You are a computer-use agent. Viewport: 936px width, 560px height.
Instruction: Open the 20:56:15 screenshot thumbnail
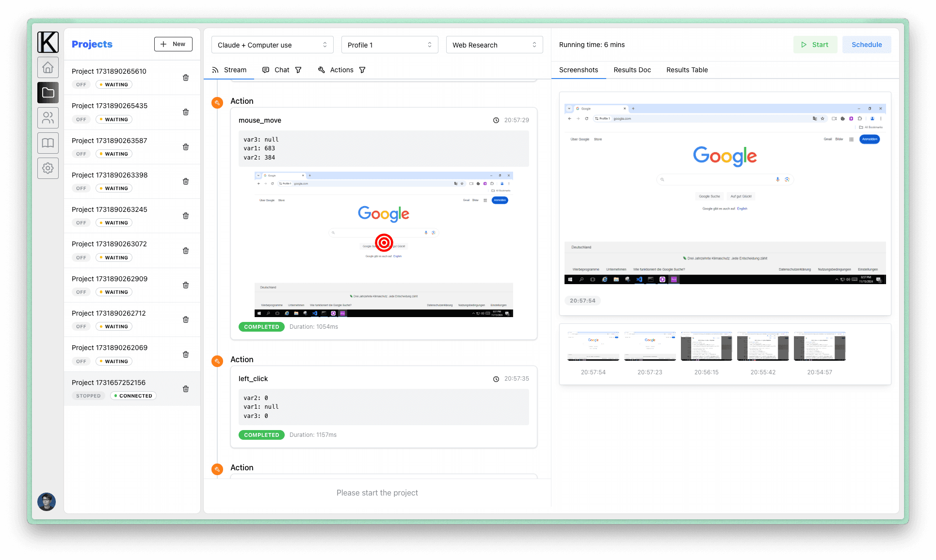pos(707,346)
